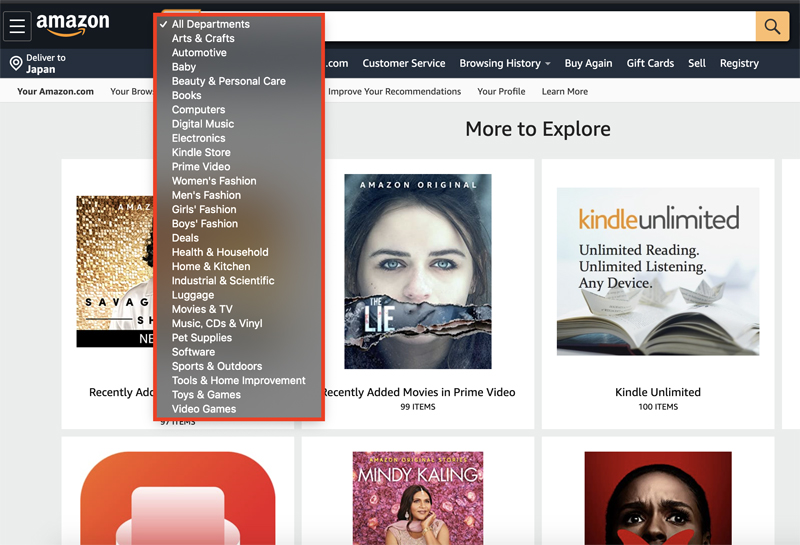
Task: Open The Lie movie poster thumbnail
Action: [418, 271]
